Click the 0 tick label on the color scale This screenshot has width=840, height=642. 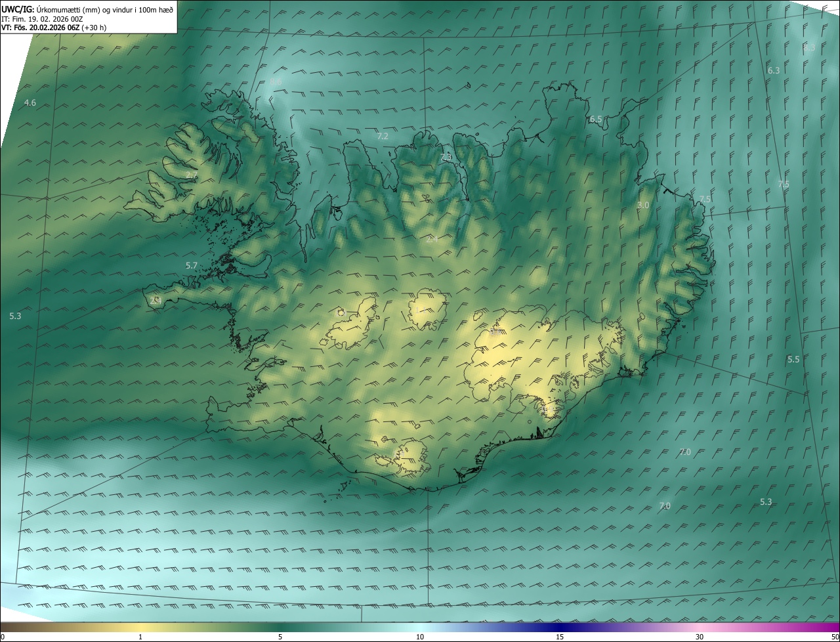(3, 637)
